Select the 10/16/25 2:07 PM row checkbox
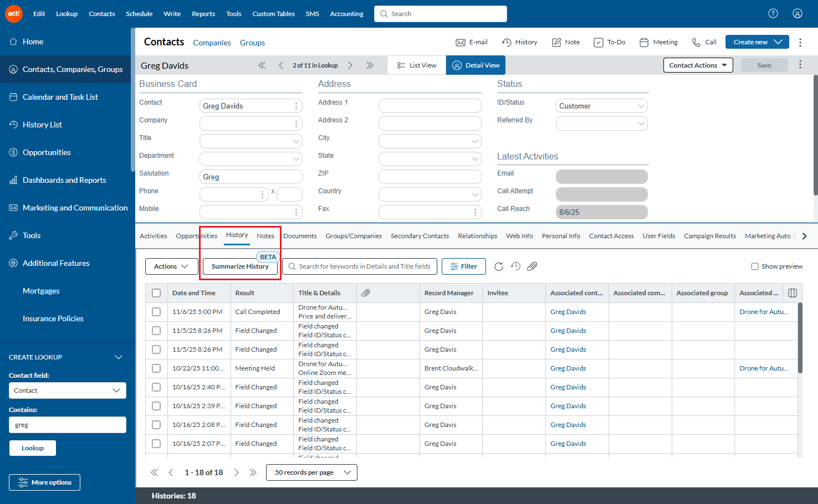The width and height of the screenshot is (818, 504). 156,444
